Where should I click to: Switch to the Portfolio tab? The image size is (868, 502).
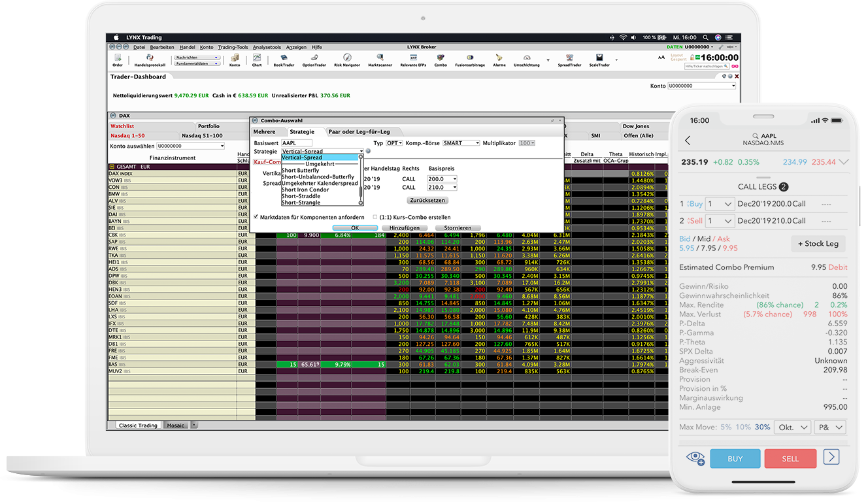pyautogui.click(x=209, y=126)
